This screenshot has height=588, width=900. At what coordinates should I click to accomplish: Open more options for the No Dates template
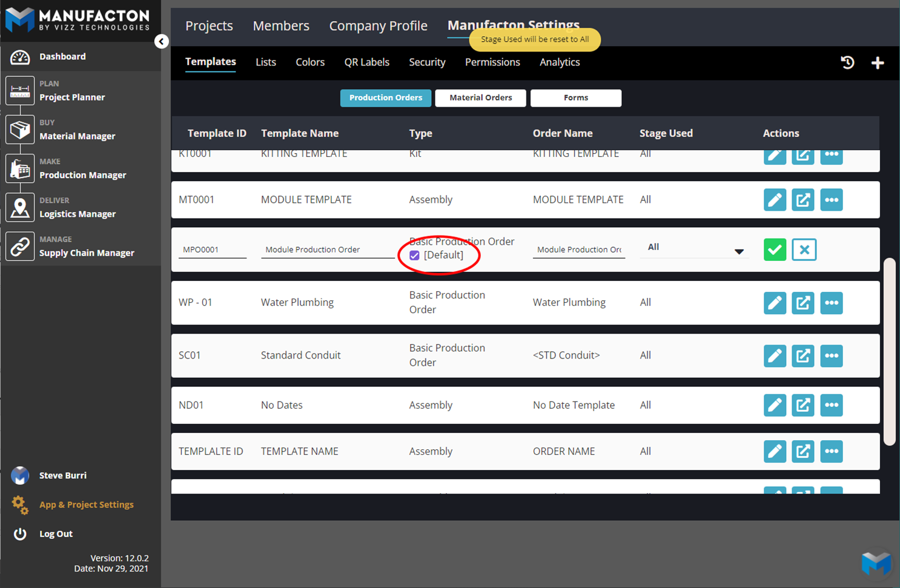point(831,405)
